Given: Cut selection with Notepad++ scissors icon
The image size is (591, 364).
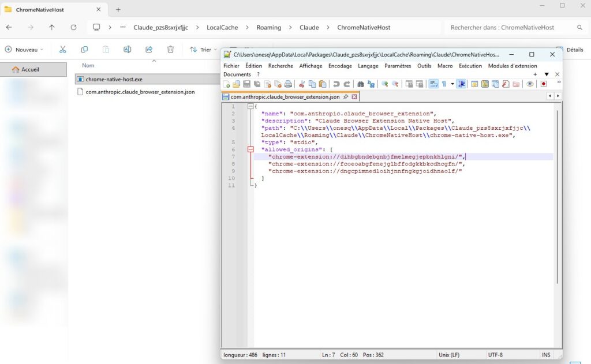Looking at the screenshot, I should point(302,84).
